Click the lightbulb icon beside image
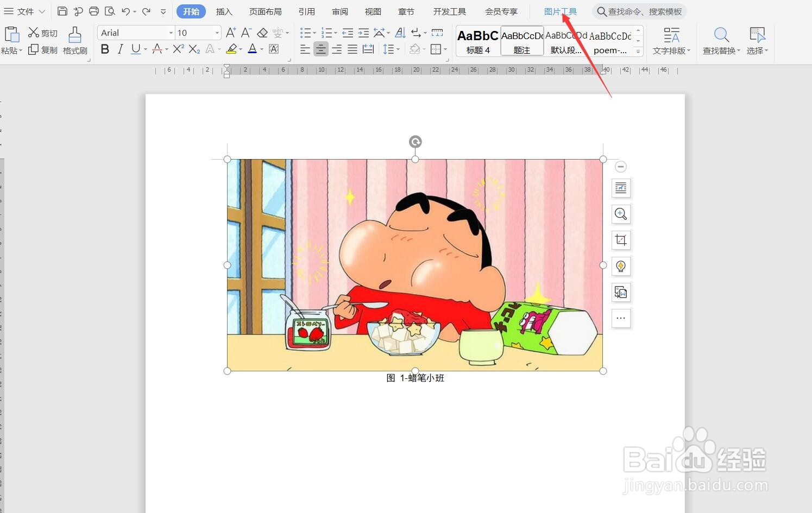The height and width of the screenshot is (513, 812). pyautogui.click(x=621, y=266)
